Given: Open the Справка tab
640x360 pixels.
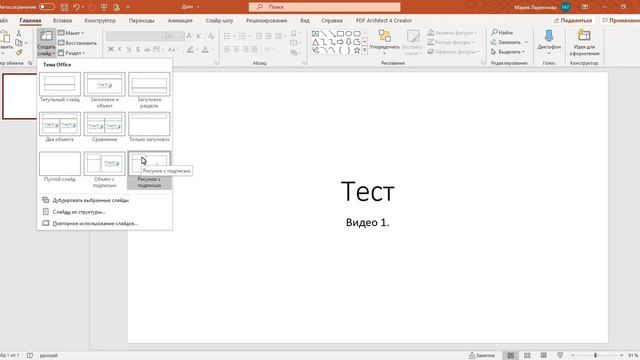Looking at the screenshot, I should point(332,20).
